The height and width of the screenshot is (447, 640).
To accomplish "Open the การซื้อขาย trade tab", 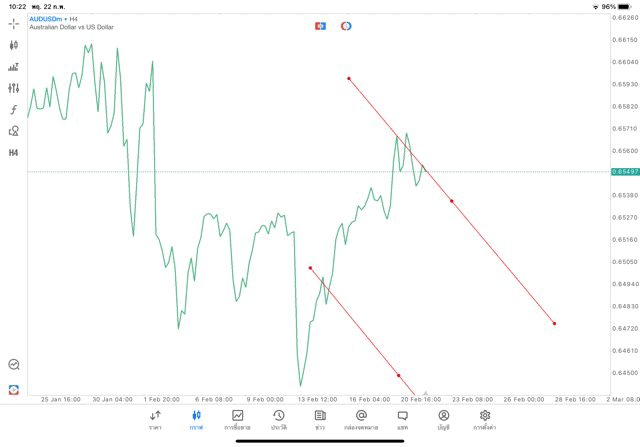I will pos(237,420).
